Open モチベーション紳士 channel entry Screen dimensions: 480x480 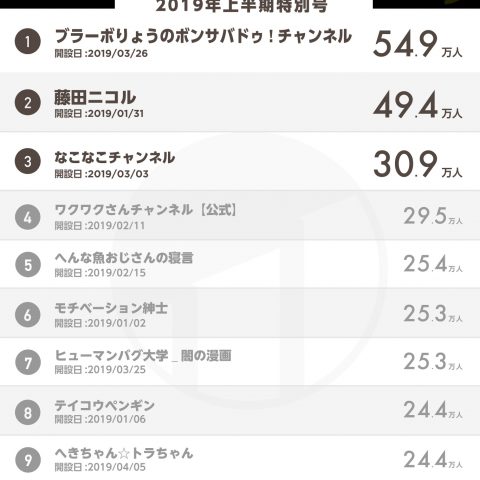[x=111, y=308]
